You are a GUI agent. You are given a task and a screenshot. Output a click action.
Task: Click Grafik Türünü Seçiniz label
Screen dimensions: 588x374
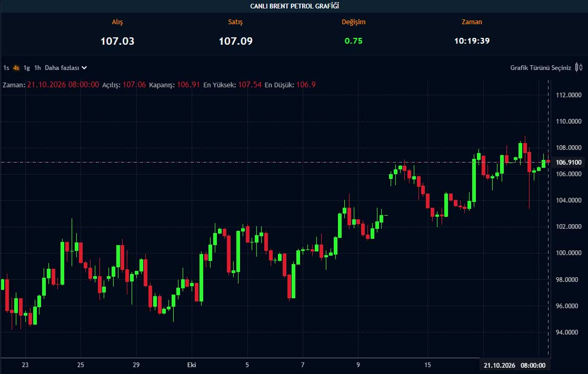pos(541,68)
